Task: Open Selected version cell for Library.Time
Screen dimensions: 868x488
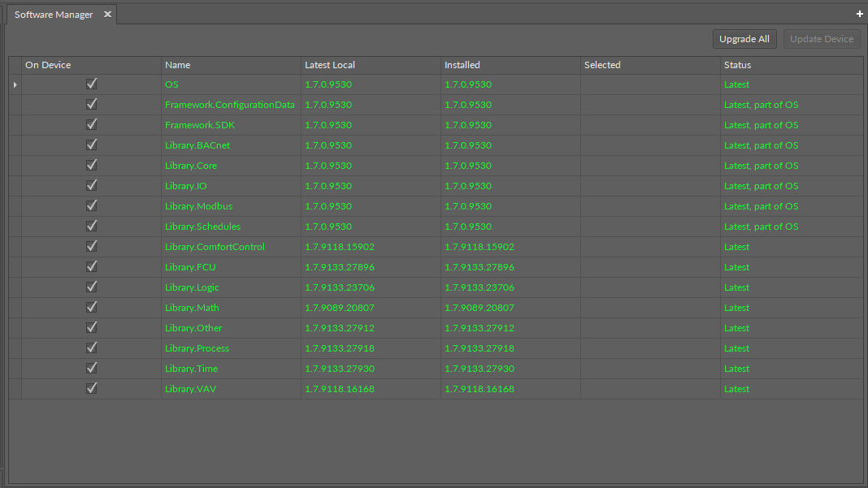Action: 650,369
